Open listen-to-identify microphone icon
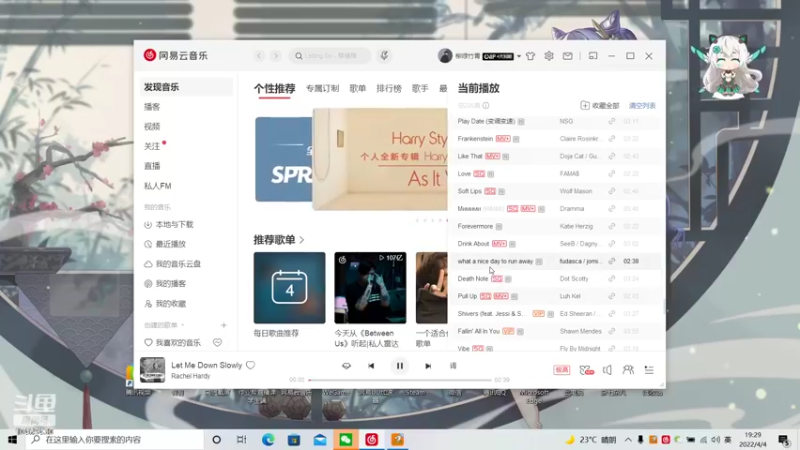Screen dimensions: 800x450 point(384,56)
